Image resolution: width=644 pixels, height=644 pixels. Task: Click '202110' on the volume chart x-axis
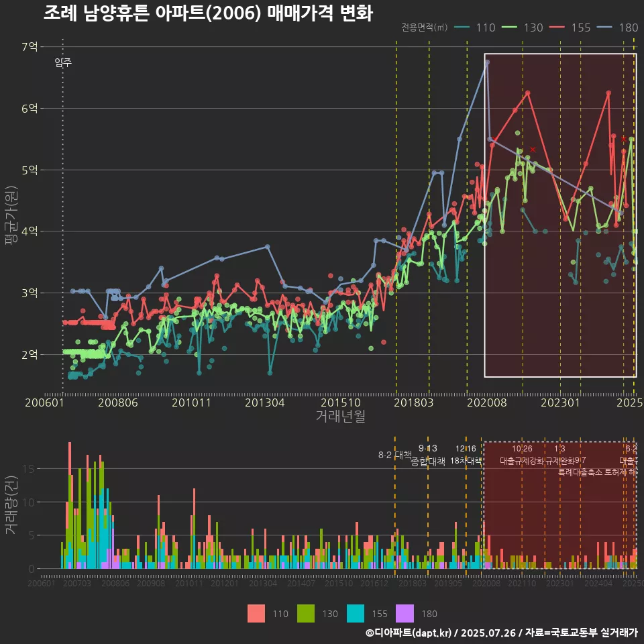(522, 583)
